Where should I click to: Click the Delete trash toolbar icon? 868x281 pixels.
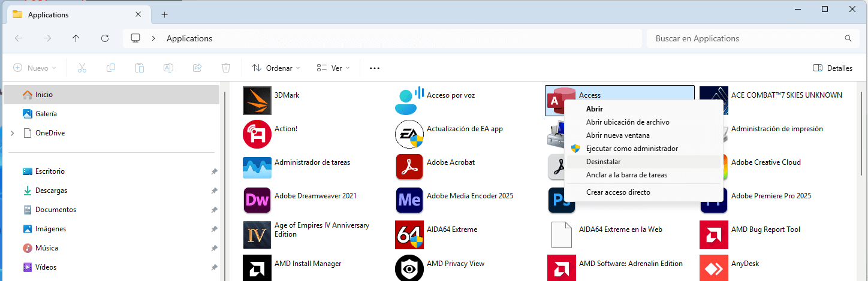(x=226, y=68)
